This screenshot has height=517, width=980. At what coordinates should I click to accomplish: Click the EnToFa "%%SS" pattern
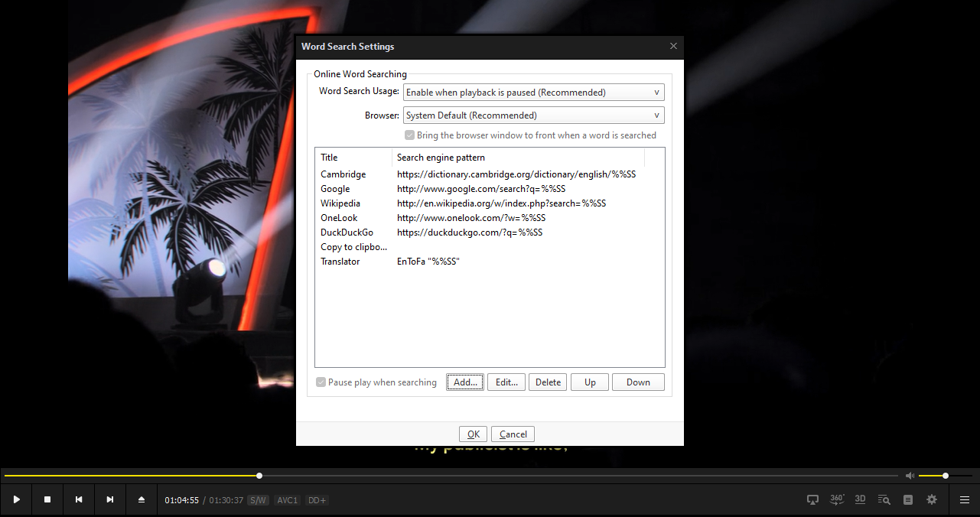tap(428, 262)
